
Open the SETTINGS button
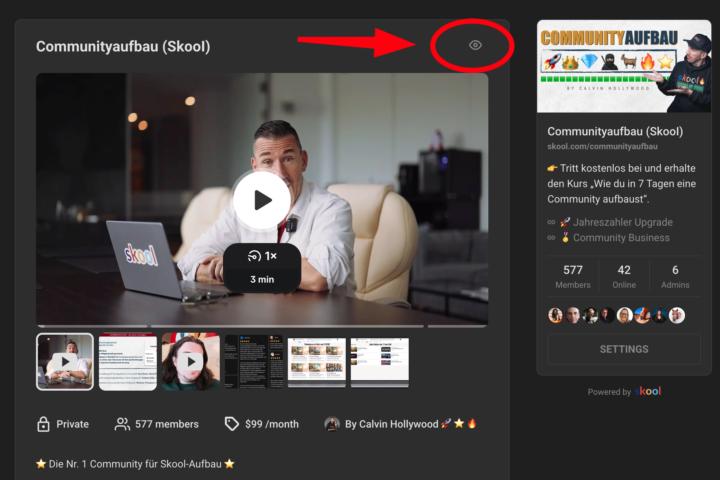click(624, 349)
